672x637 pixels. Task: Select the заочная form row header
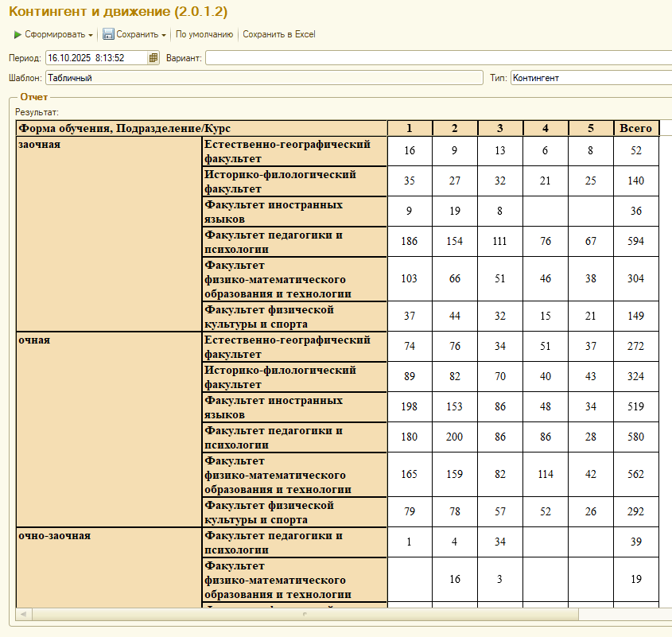pos(40,145)
